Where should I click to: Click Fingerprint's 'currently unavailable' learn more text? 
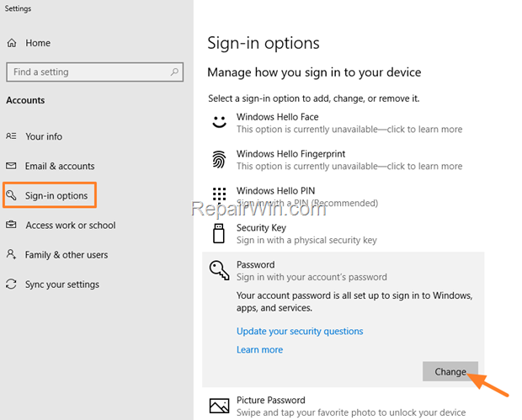349,166
